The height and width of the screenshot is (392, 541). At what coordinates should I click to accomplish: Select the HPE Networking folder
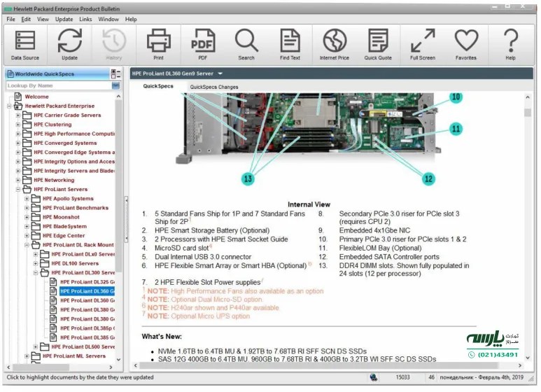pyautogui.click(x=54, y=180)
